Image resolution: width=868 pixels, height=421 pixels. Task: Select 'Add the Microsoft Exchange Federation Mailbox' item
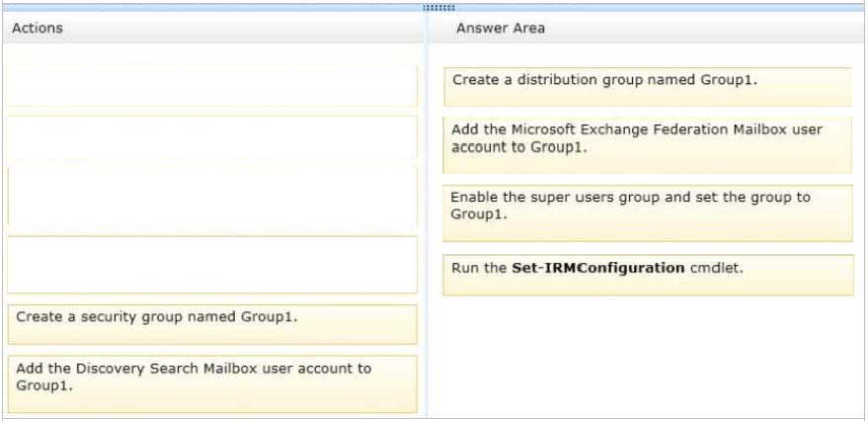coord(647,144)
